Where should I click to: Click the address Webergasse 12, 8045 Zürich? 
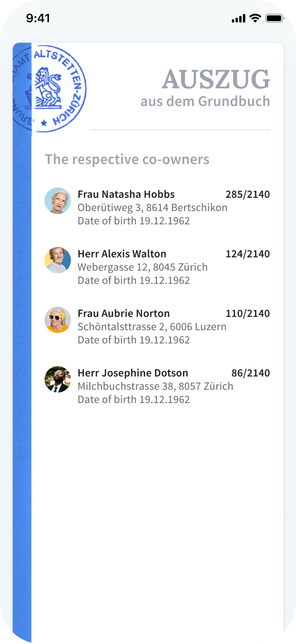[142, 267]
